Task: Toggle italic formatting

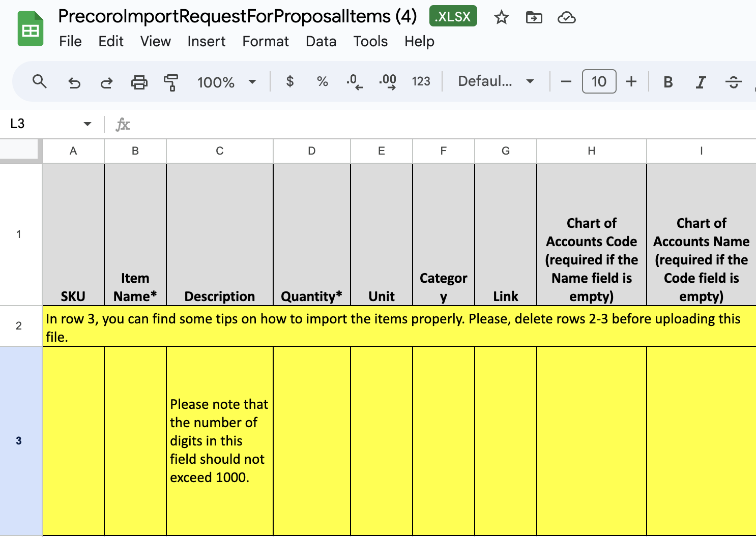Action: tap(701, 82)
